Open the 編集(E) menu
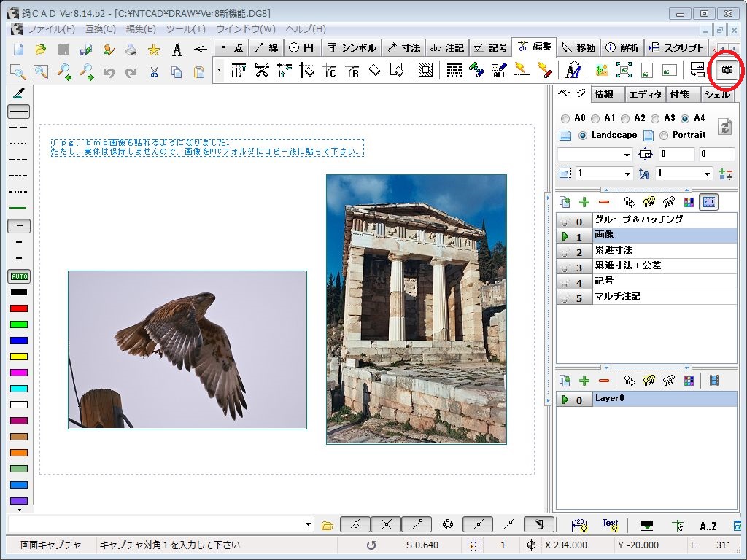Viewport: 747px width, 560px height. click(x=141, y=29)
